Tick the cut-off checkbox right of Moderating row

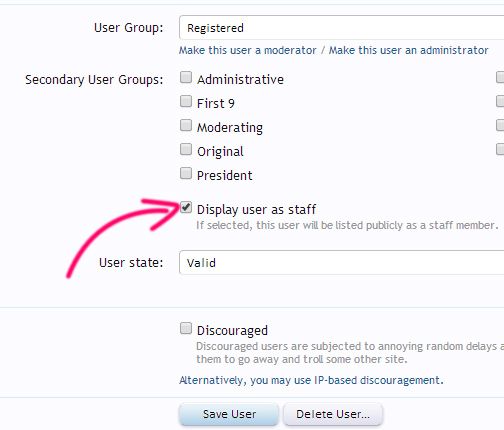point(500,125)
